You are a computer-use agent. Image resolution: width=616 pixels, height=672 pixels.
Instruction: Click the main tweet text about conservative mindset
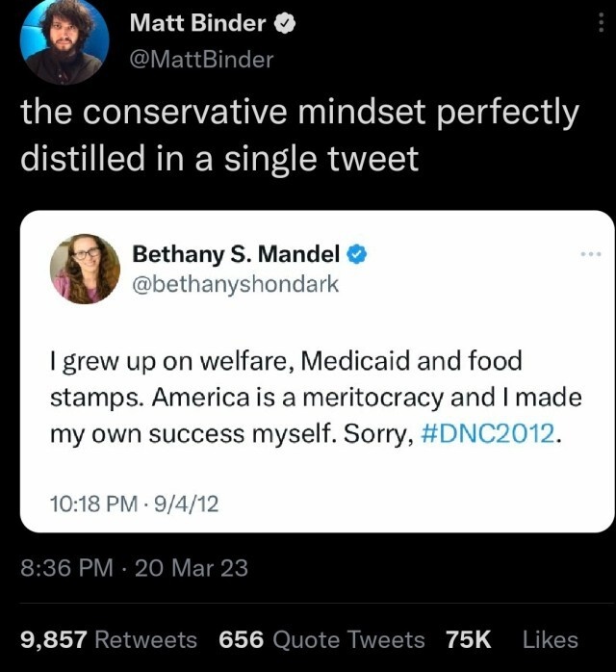point(299,136)
